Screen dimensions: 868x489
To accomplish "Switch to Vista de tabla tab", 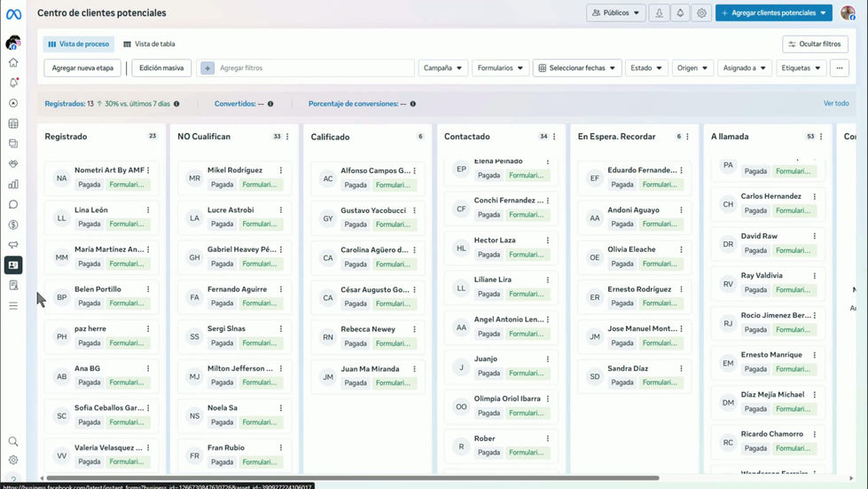I will click(x=150, y=43).
